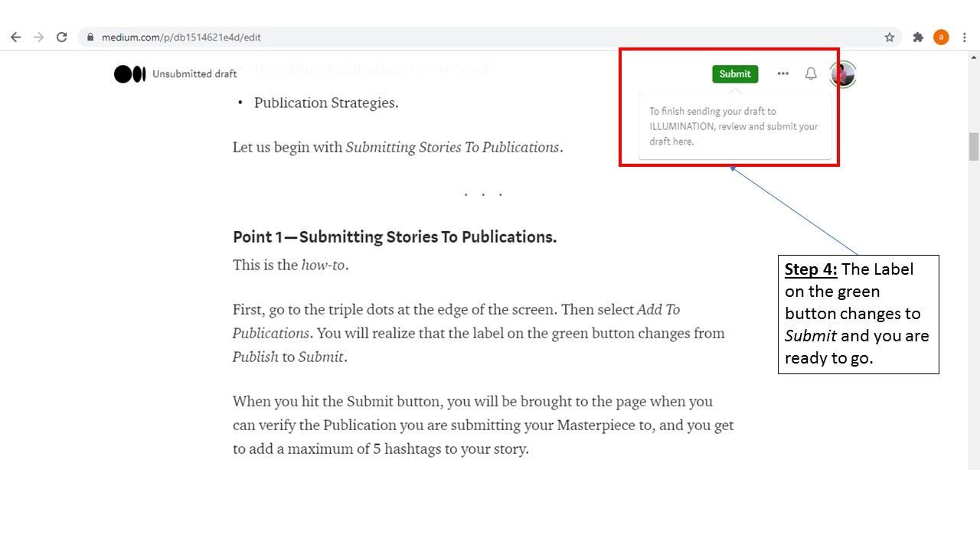Click the Submit button
This screenshot has width=980, height=551.
[x=734, y=73]
